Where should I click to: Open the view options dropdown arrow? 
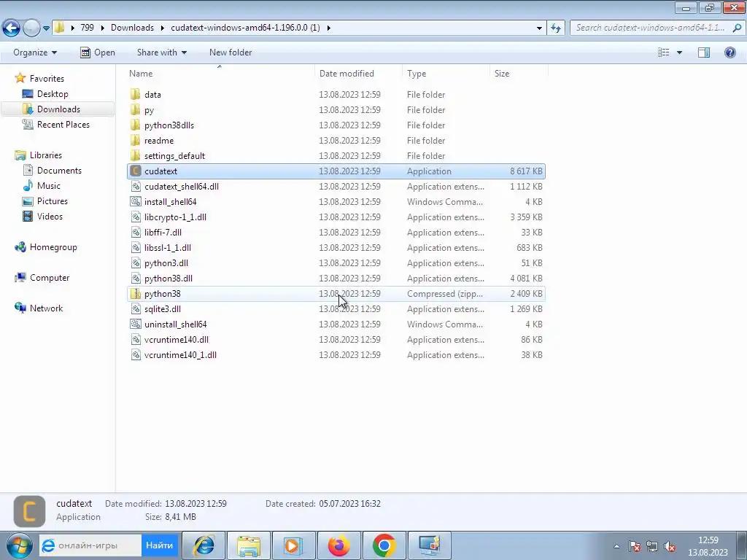679,52
